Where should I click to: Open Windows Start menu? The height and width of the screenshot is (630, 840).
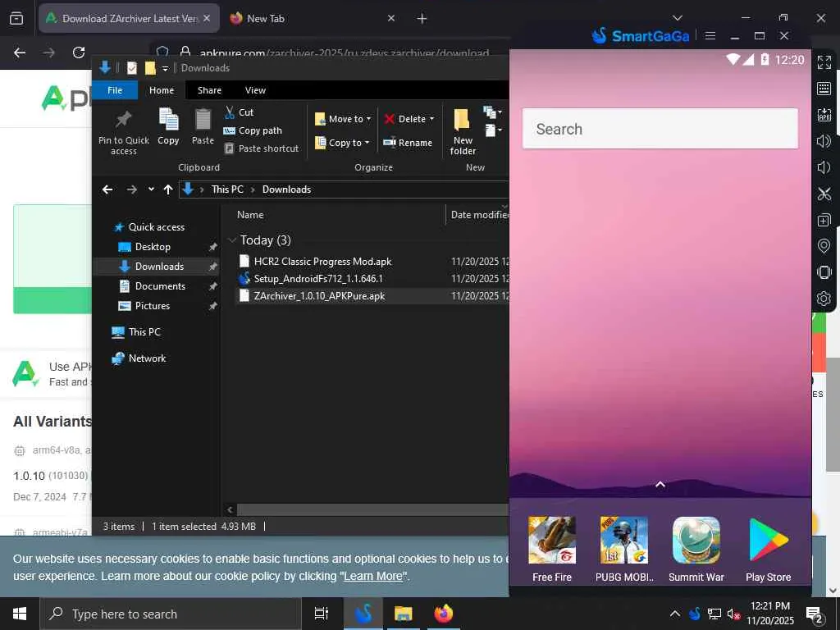coord(20,614)
